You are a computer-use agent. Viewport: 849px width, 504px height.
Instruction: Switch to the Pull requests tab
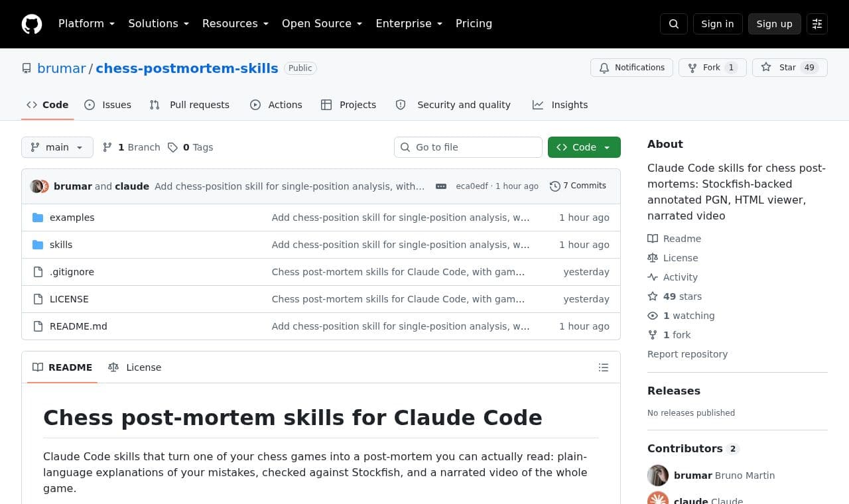click(189, 105)
